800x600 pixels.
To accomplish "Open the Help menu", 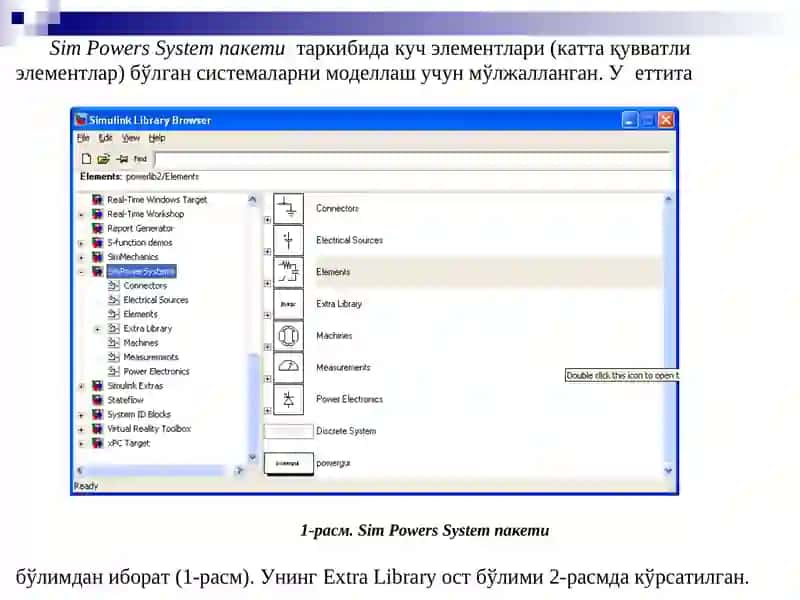I will pyautogui.click(x=157, y=138).
